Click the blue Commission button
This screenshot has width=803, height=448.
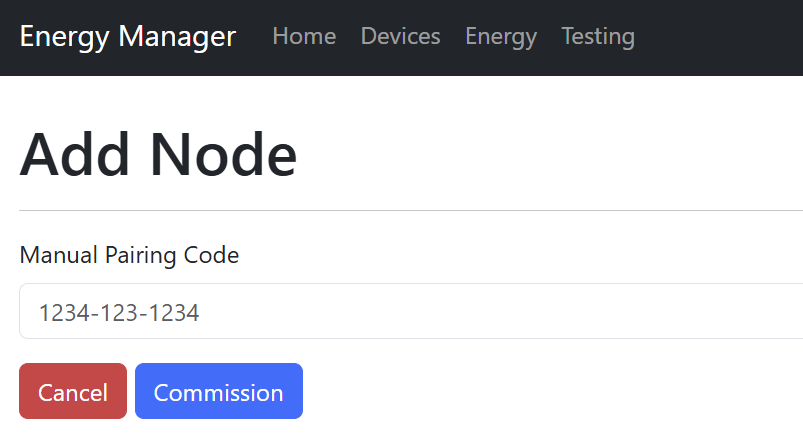click(x=218, y=392)
